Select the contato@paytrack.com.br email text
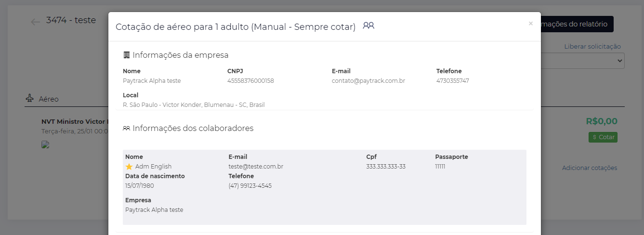Viewport: 644px width, 235px height. tap(368, 81)
